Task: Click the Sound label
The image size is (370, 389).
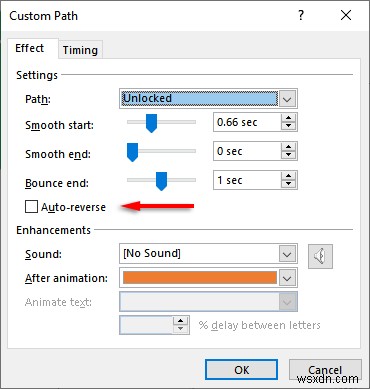Action: point(43,254)
